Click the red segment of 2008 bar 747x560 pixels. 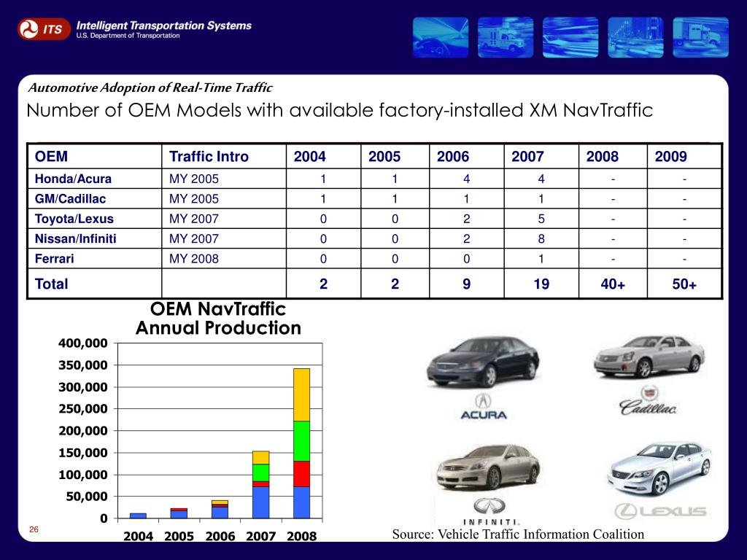(x=301, y=474)
